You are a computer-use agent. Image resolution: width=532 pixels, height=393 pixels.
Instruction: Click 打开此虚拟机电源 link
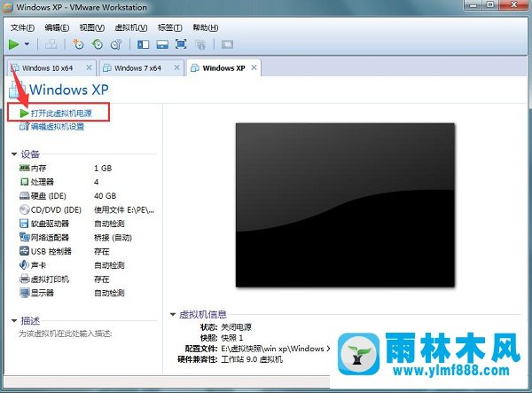point(61,114)
